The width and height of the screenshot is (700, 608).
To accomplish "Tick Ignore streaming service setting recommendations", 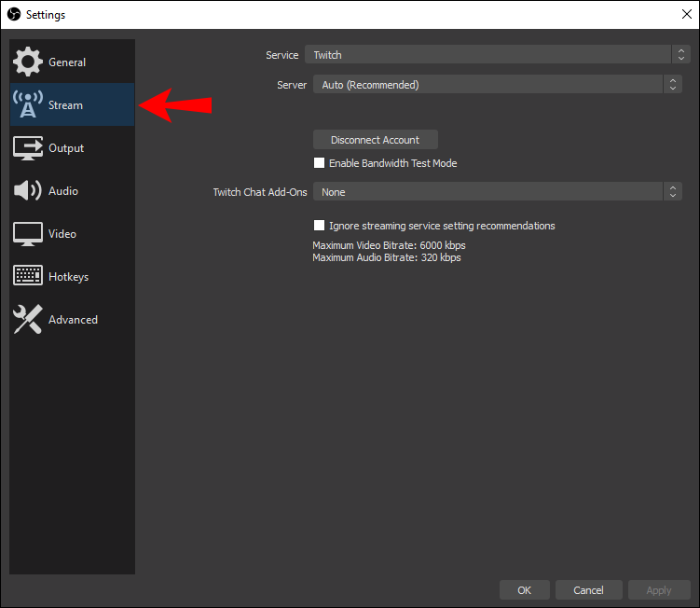I will click(x=320, y=226).
